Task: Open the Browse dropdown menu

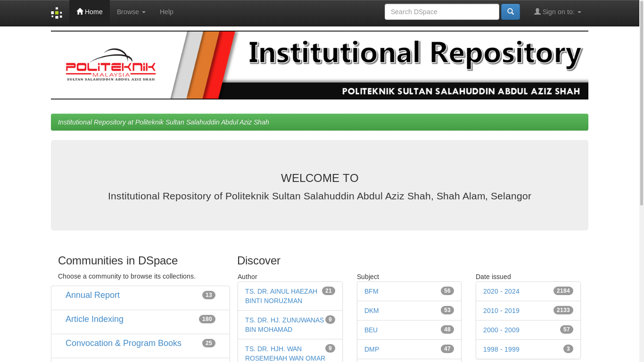Action: (x=131, y=12)
